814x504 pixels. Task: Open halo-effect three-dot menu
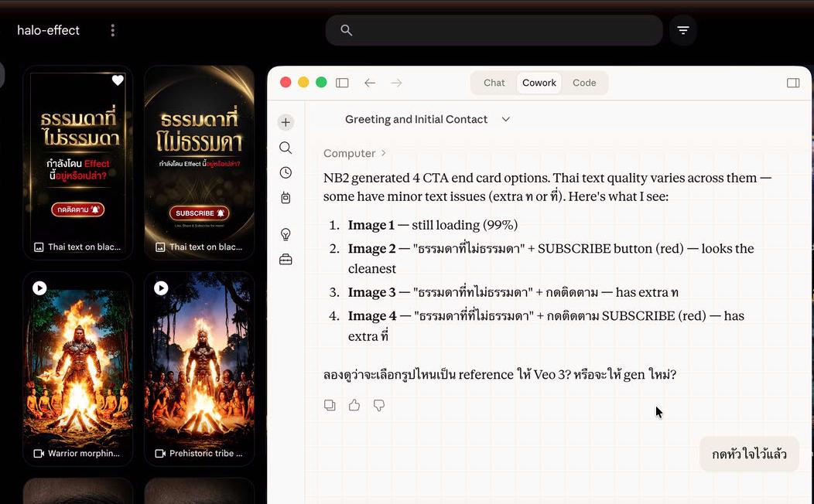tap(113, 30)
